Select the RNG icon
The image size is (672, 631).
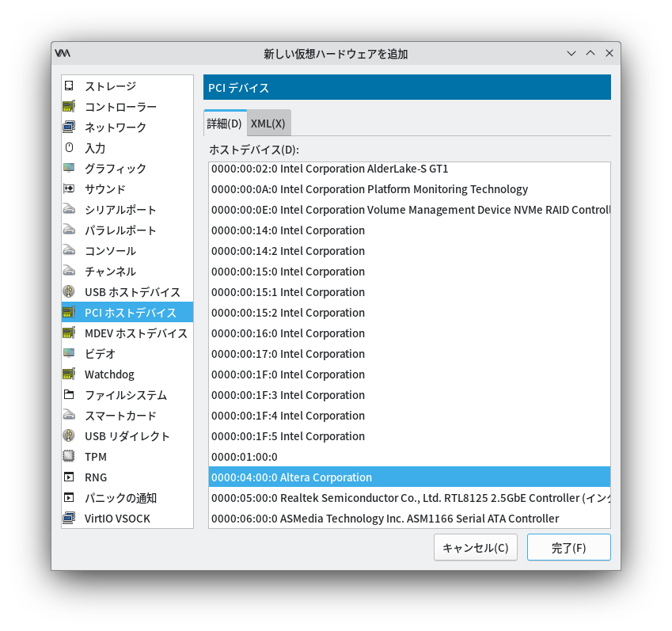[x=69, y=477]
